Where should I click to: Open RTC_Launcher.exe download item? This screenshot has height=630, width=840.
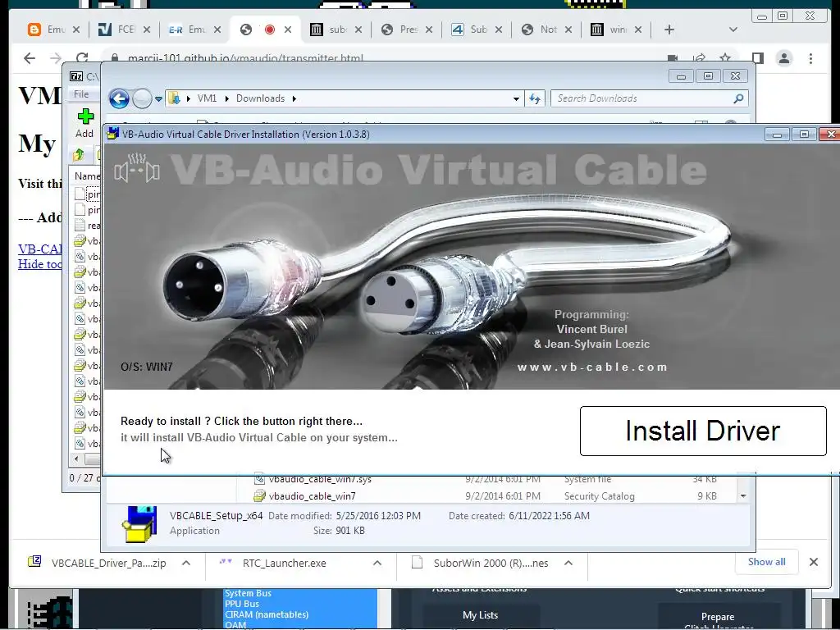coord(284,563)
